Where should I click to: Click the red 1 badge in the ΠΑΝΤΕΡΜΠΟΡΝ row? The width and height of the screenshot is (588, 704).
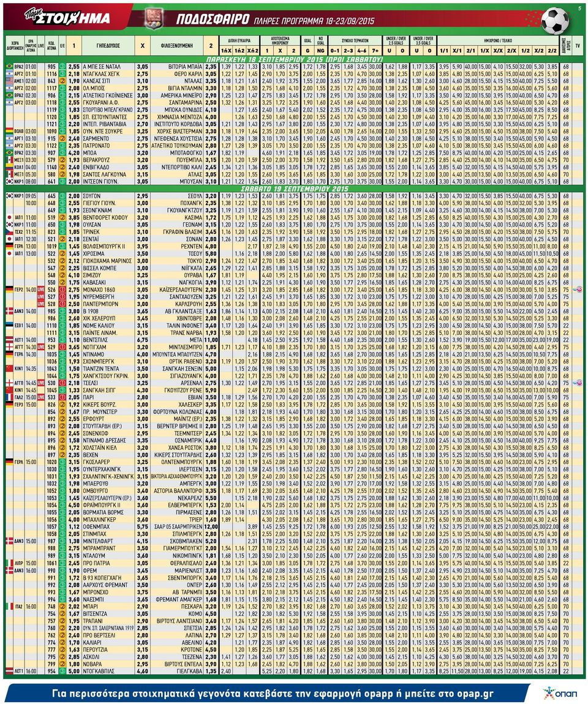(62, 304)
